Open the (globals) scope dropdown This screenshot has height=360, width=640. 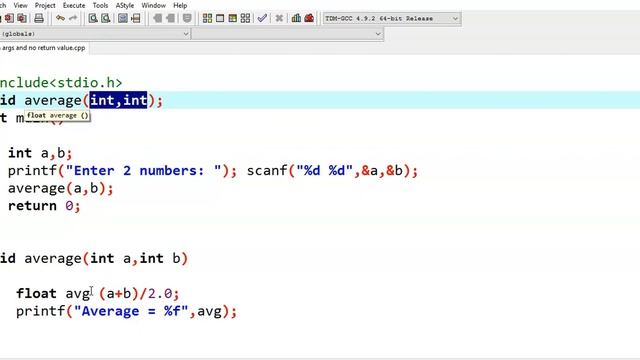(95, 34)
